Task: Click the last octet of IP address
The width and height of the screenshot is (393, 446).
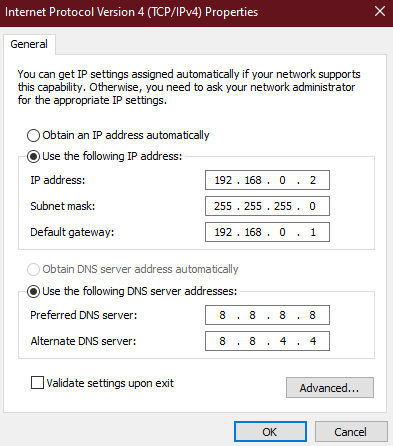Action: [x=313, y=180]
